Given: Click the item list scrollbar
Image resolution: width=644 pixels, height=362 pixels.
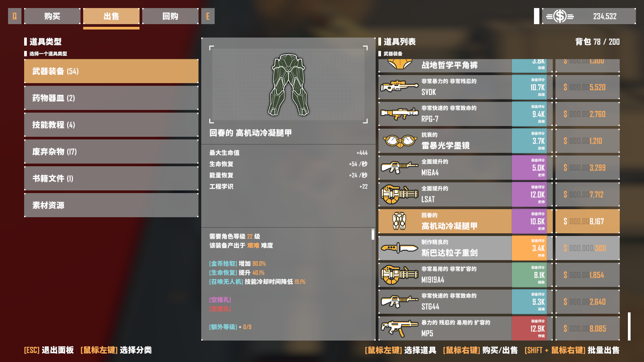Looking at the screenshot, I should [x=629, y=326].
